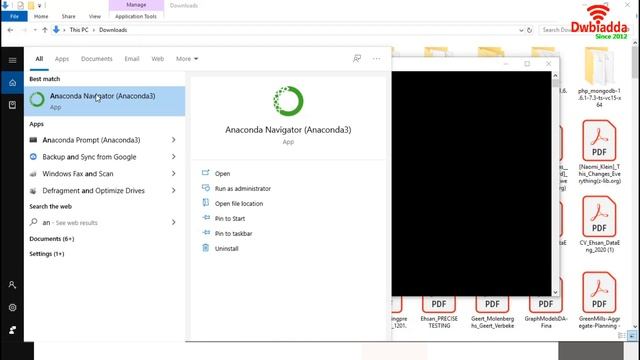Screen dimensions: 640x360
Task: Go back in File Explorer
Action: pos(11,30)
